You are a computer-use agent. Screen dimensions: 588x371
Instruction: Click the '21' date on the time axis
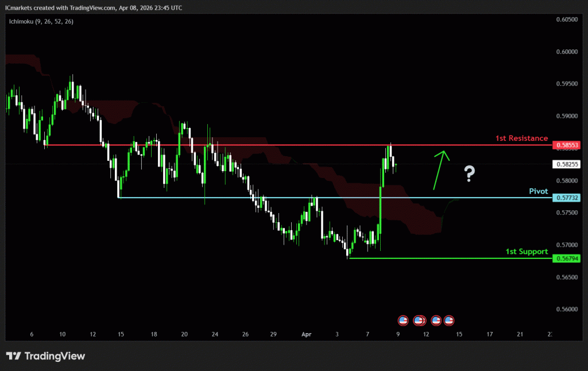pyautogui.click(x=520, y=334)
